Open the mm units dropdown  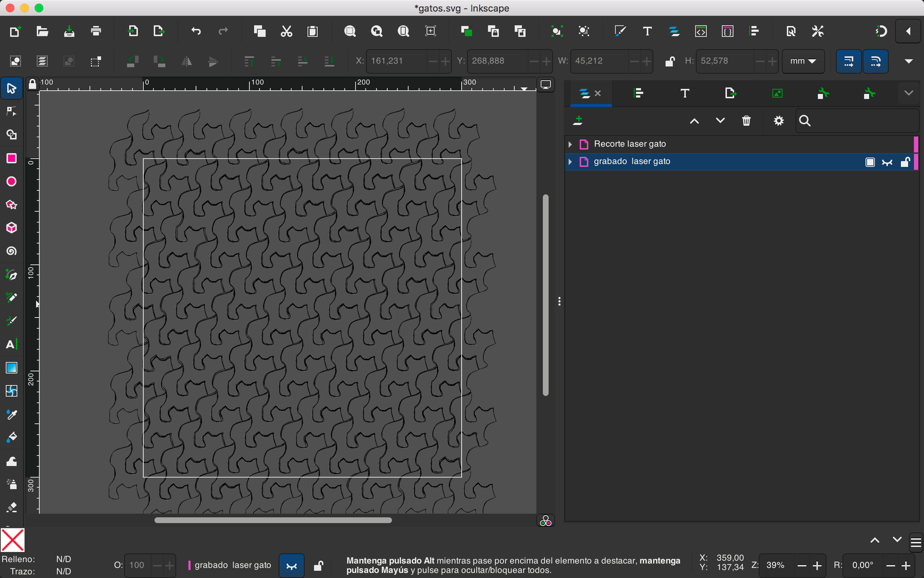803,61
